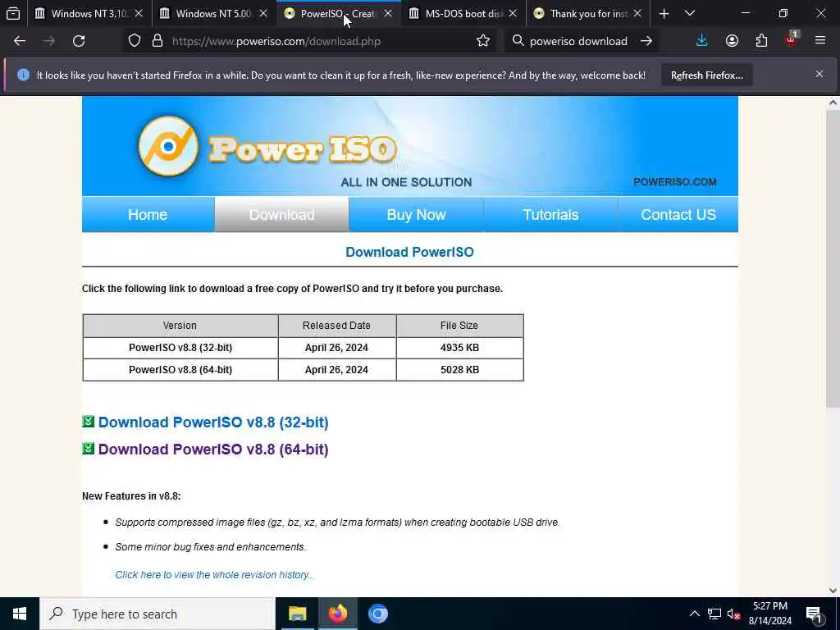Select the Download navigation item
Screen dimensions: 840x630
(282, 214)
